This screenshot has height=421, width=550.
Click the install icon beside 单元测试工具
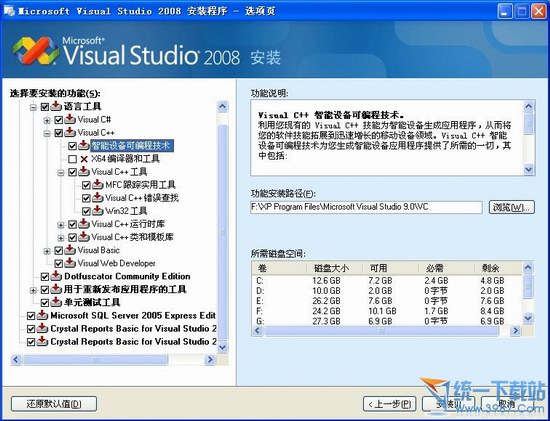[x=56, y=302]
